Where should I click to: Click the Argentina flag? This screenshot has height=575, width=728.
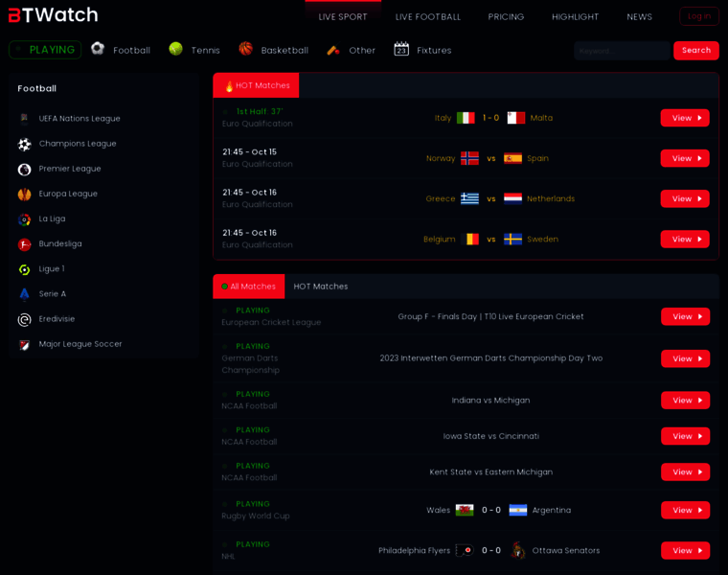(517, 510)
